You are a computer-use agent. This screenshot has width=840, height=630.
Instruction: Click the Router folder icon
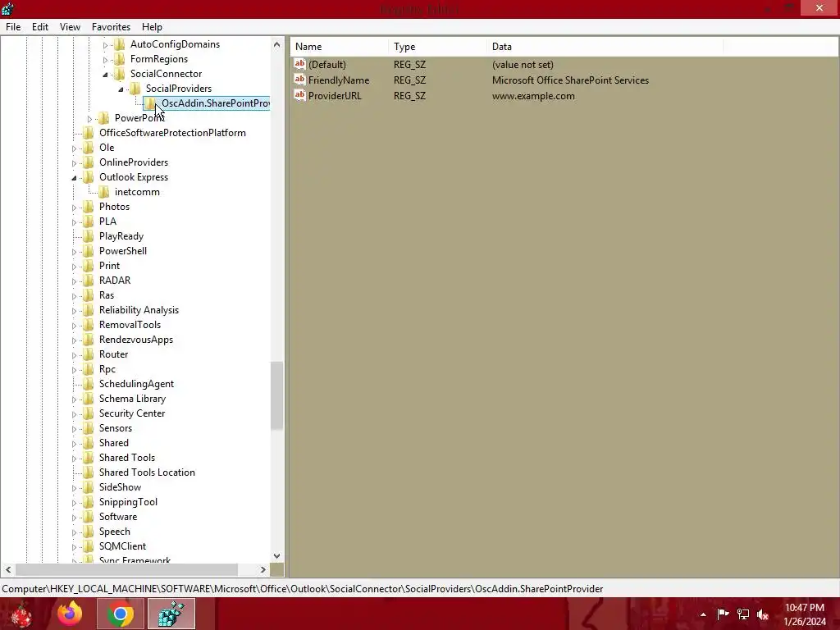(x=89, y=354)
